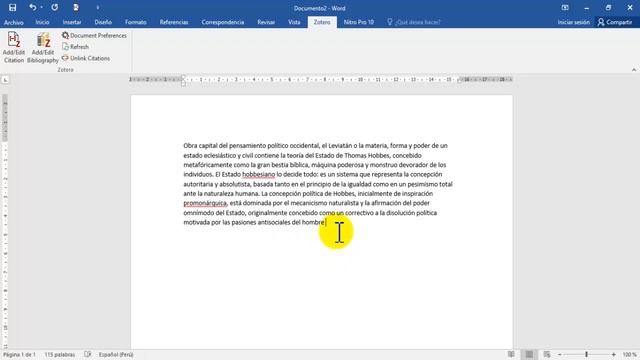Click the proofing check icon in status bar
This screenshot has height=360, width=640.
(x=87, y=354)
